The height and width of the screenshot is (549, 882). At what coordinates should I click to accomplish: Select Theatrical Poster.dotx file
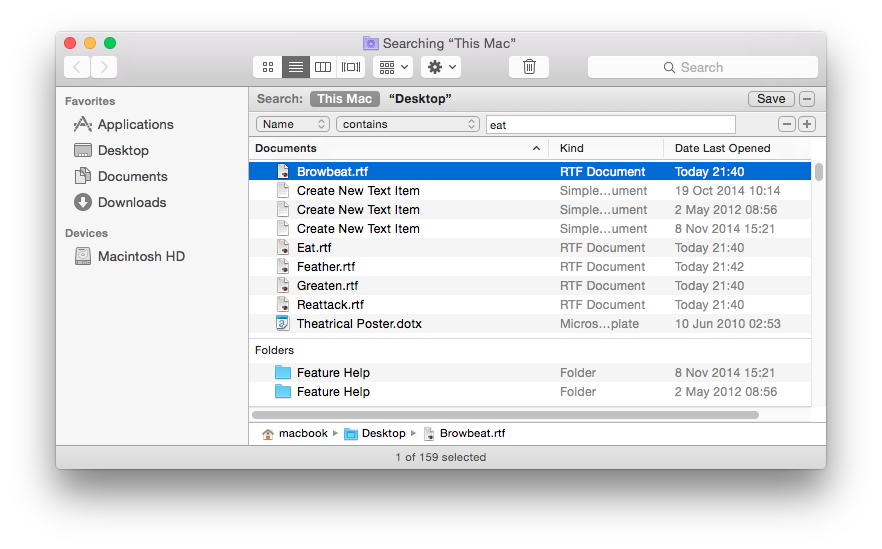point(530,323)
